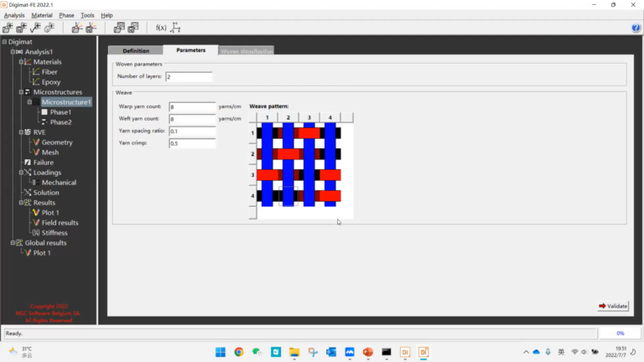The height and width of the screenshot is (362, 644).
Task: Open the Mesh node under RVE
Action: 50,153
